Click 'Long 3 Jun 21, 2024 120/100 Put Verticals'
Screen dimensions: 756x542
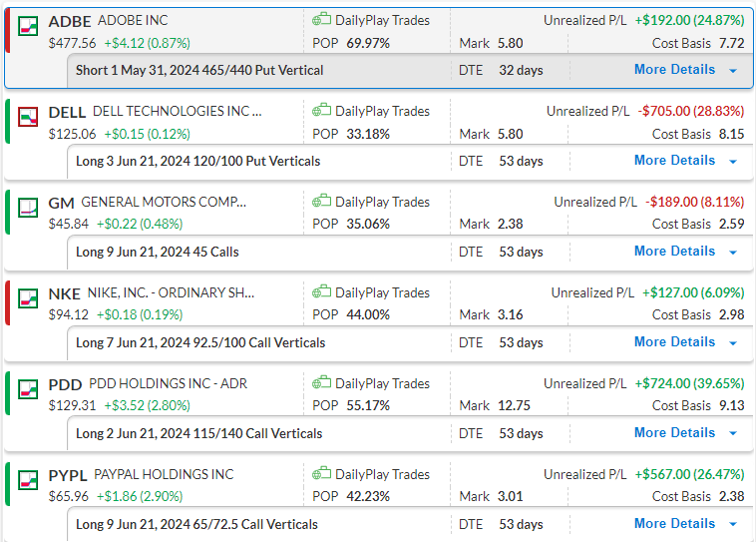pos(197,161)
